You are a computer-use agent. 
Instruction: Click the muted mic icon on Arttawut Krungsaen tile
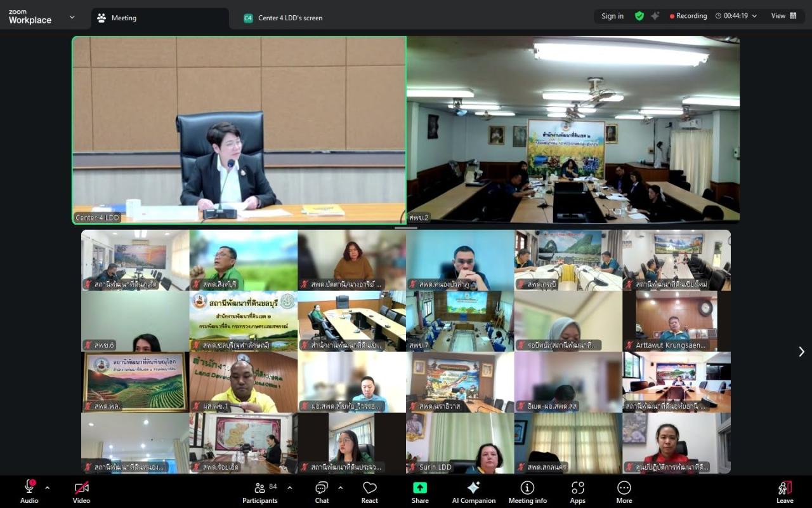(630, 345)
